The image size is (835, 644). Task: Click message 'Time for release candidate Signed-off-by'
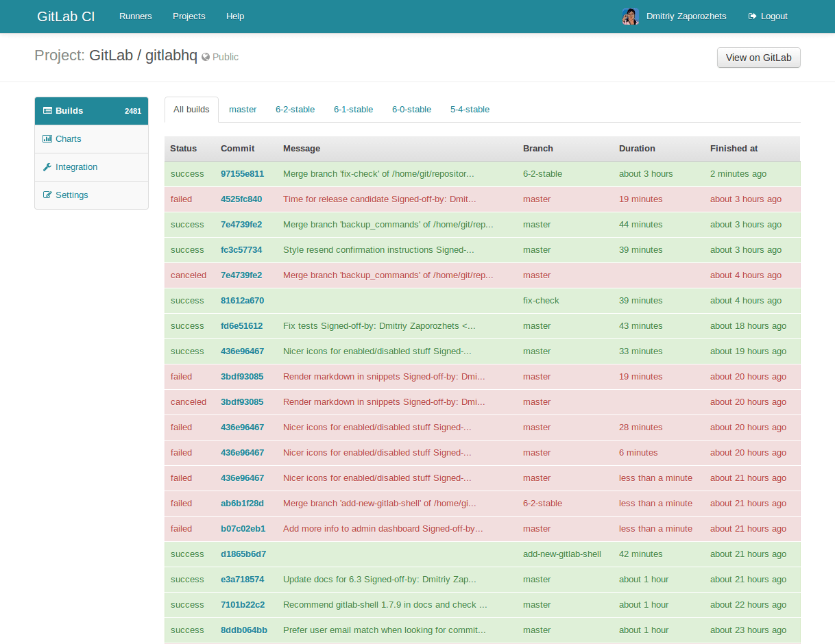click(x=379, y=199)
